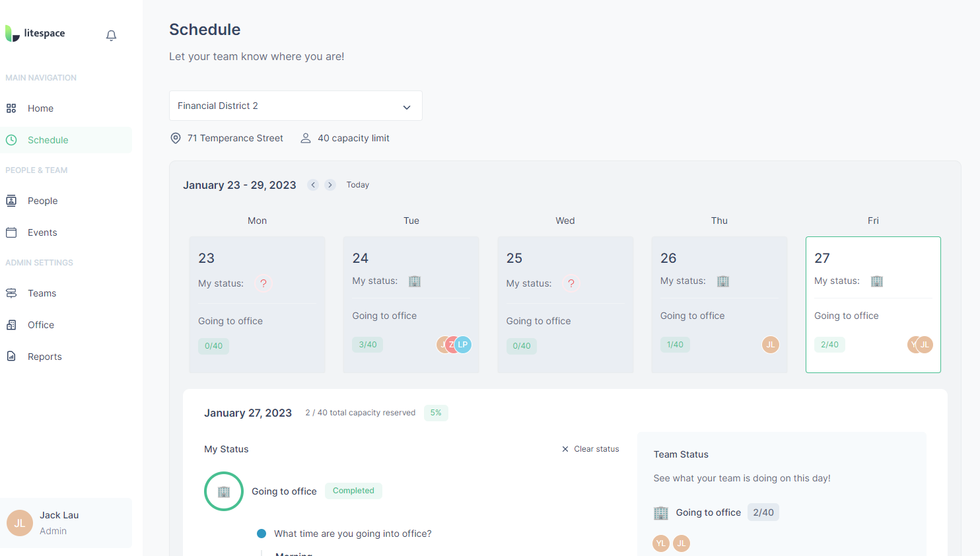
Task: Switch to the Home navigation item
Action: point(40,108)
